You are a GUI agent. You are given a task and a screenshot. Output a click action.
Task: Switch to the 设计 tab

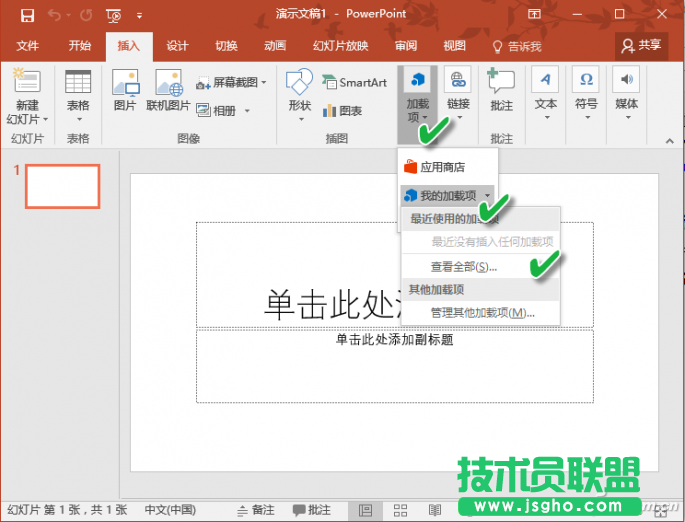[177, 46]
